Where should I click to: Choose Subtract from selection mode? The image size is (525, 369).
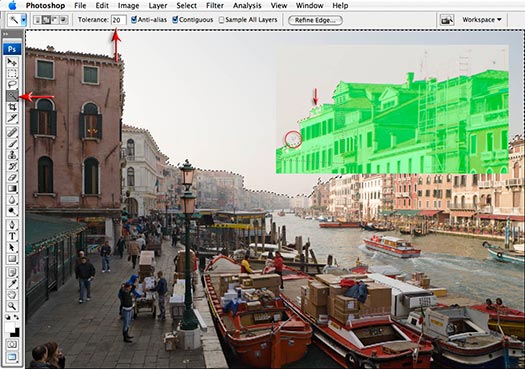point(55,20)
